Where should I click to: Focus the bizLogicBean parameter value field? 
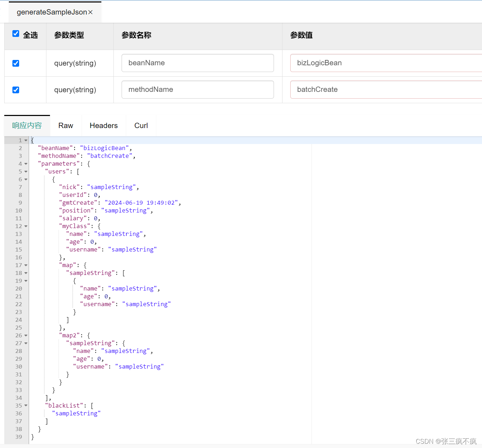(386, 63)
